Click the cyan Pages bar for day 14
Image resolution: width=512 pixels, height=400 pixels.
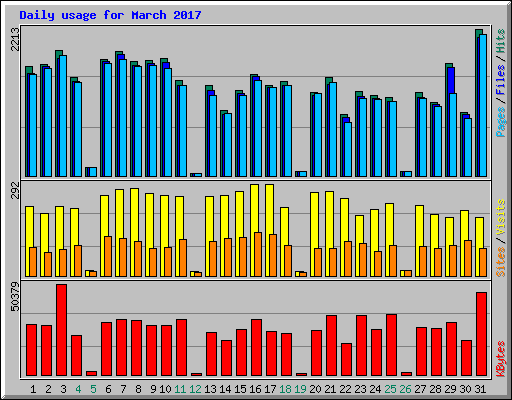pos(228,145)
